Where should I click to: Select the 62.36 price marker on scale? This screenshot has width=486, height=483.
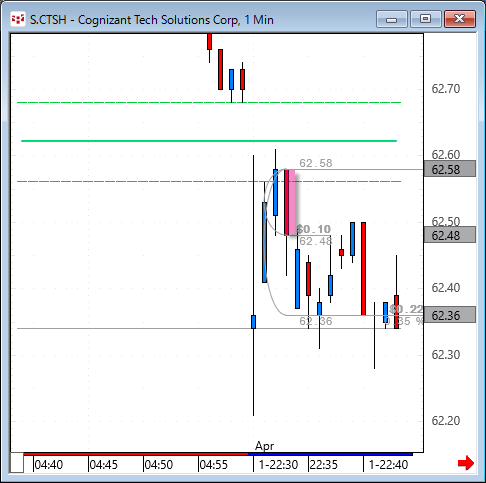(x=450, y=315)
